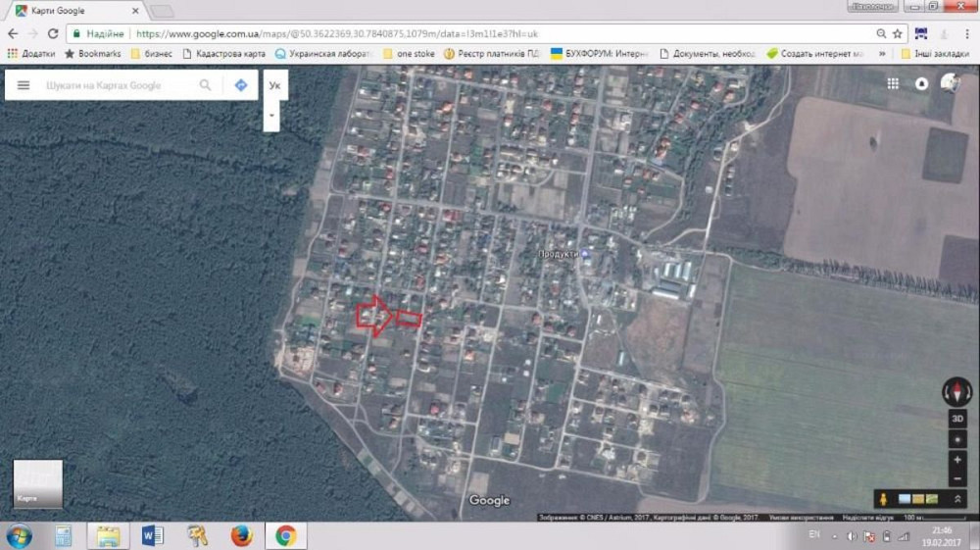This screenshot has width=980, height=550.
Task: Switch to map view using Карта thumbnail
Action: [37, 483]
